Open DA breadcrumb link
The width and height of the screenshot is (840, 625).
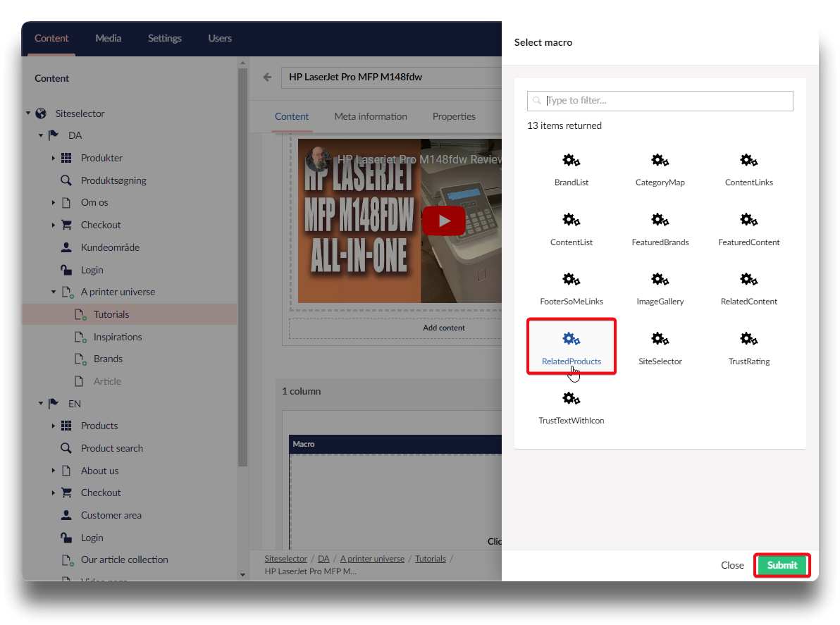323,559
